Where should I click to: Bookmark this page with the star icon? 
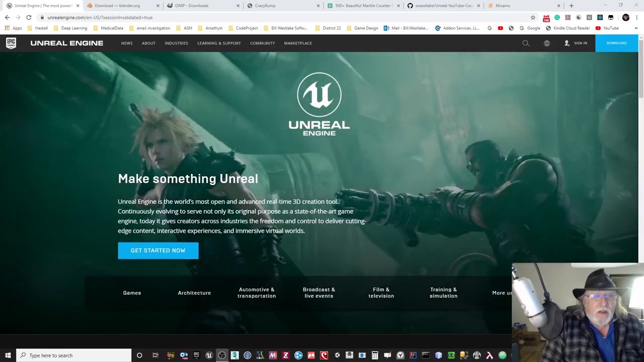[x=533, y=18]
